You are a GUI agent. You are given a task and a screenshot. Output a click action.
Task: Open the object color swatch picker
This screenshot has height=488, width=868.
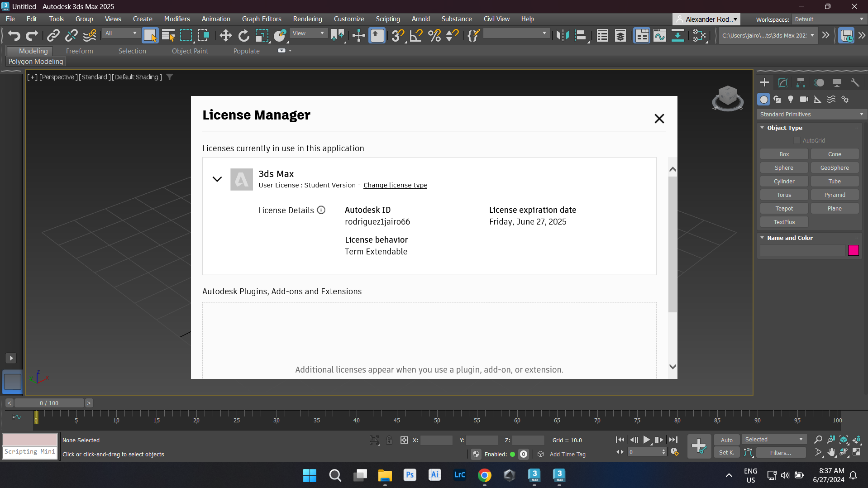(x=854, y=250)
